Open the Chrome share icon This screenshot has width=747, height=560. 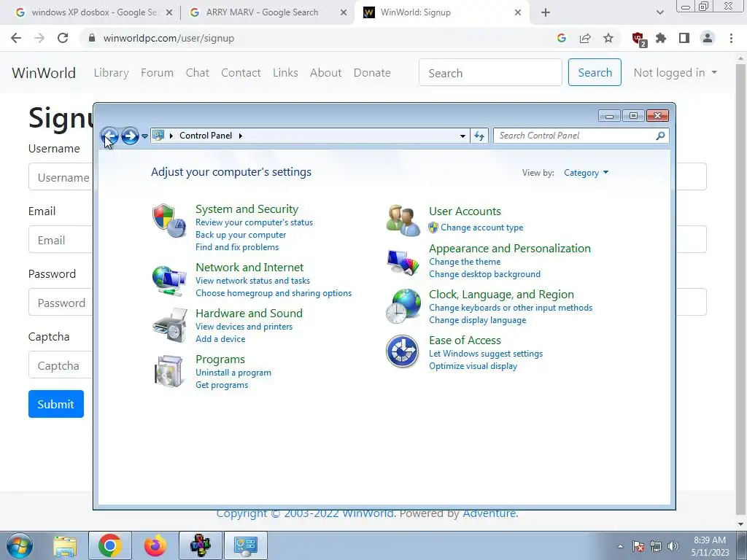tap(585, 38)
